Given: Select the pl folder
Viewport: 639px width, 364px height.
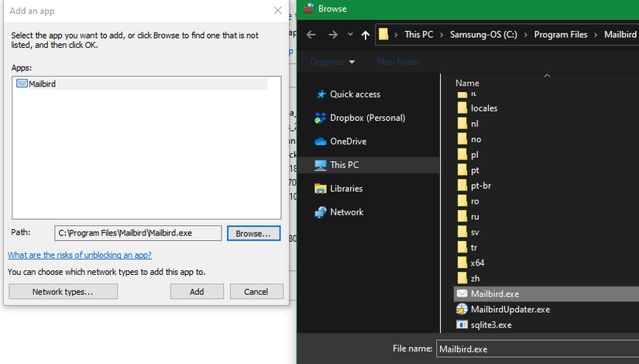Looking at the screenshot, I should click(x=474, y=154).
